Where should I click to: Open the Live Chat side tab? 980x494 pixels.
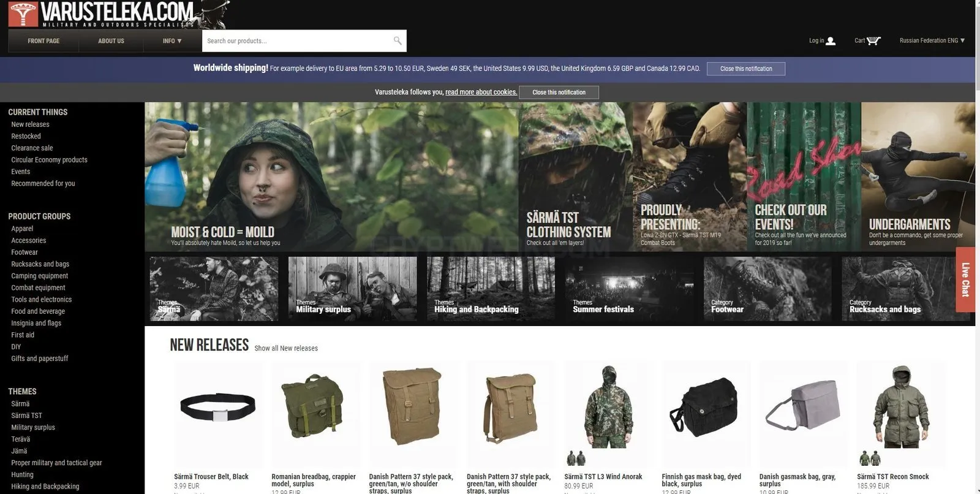(x=965, y=279)
